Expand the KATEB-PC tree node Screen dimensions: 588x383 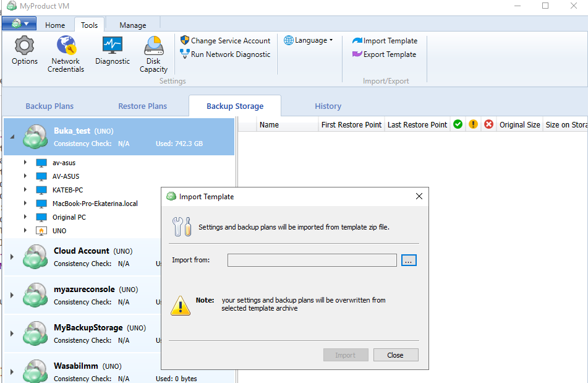point(25,190)
